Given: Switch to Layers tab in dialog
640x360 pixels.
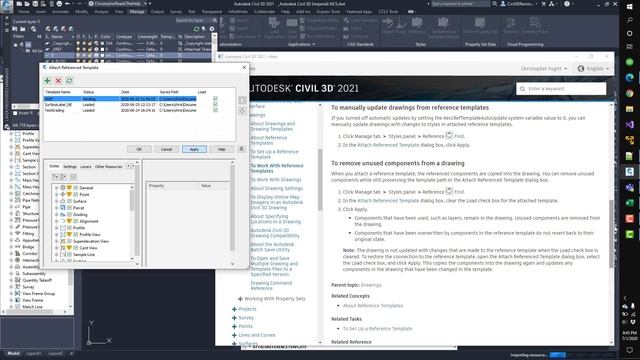Looking at the screenshot, I should pos(86,167).
